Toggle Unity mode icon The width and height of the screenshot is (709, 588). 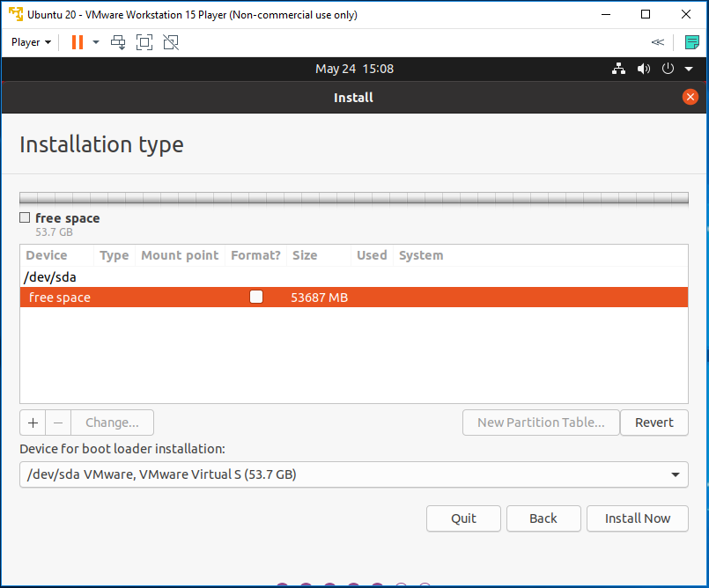click(x=171, y=42)
